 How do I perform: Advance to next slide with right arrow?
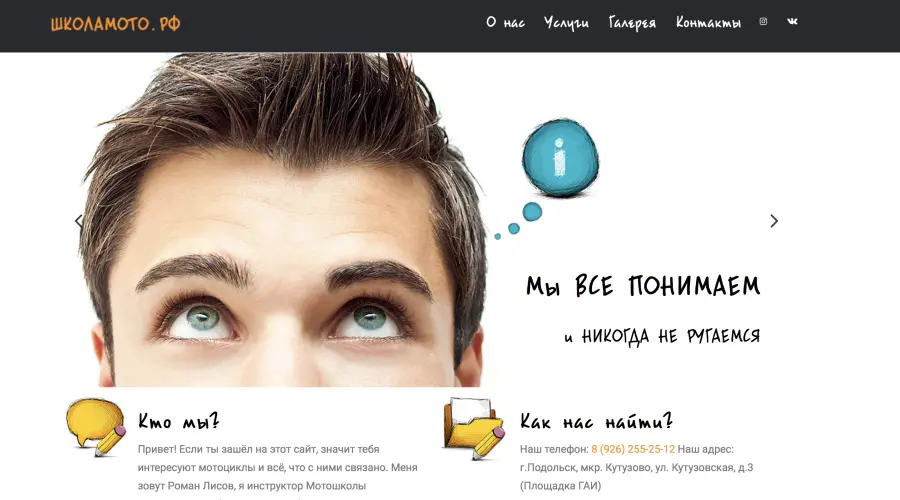point(773,221)
